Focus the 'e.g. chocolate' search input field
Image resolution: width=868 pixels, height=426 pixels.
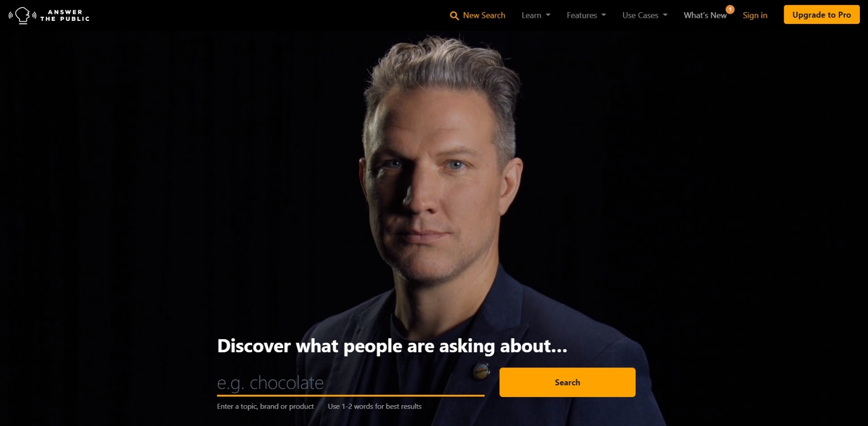point(350,383)
